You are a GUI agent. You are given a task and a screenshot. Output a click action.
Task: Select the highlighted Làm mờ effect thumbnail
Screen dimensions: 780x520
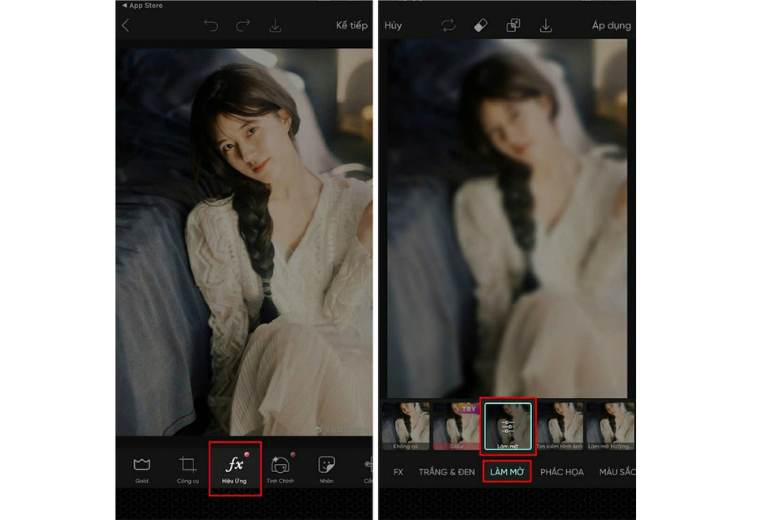pos(508,425)
